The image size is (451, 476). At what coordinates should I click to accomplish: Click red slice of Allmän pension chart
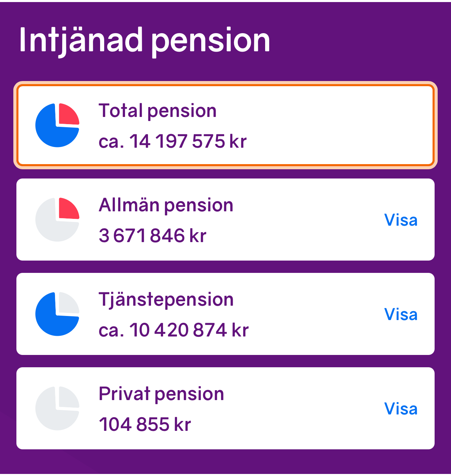[x=68, y=209]
